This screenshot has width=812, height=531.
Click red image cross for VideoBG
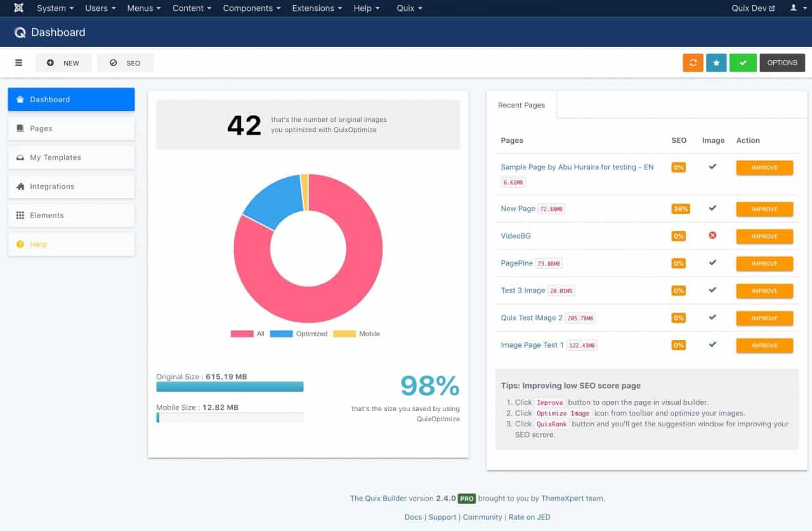click(712, 235)
